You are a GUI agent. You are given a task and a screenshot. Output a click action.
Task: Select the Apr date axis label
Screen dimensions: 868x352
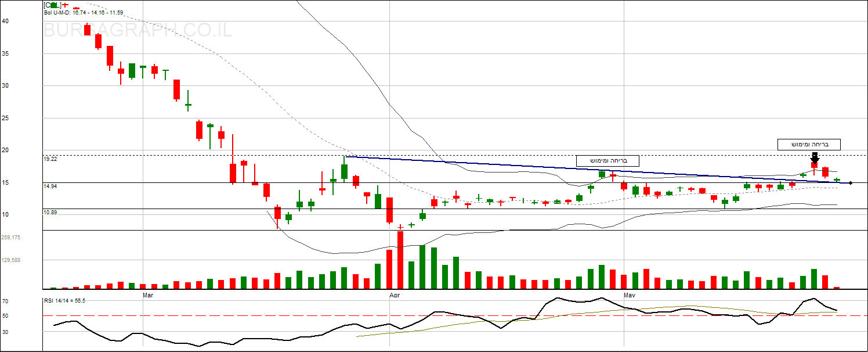[395, 295]
